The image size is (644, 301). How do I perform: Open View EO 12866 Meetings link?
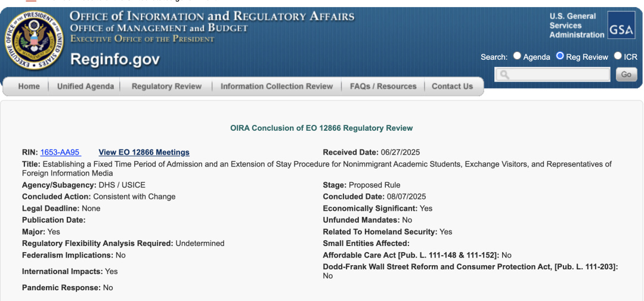coord(144,152)
